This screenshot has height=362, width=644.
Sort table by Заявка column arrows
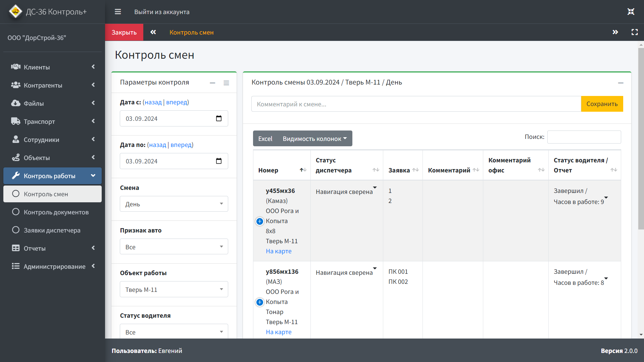tap(415, 170)
